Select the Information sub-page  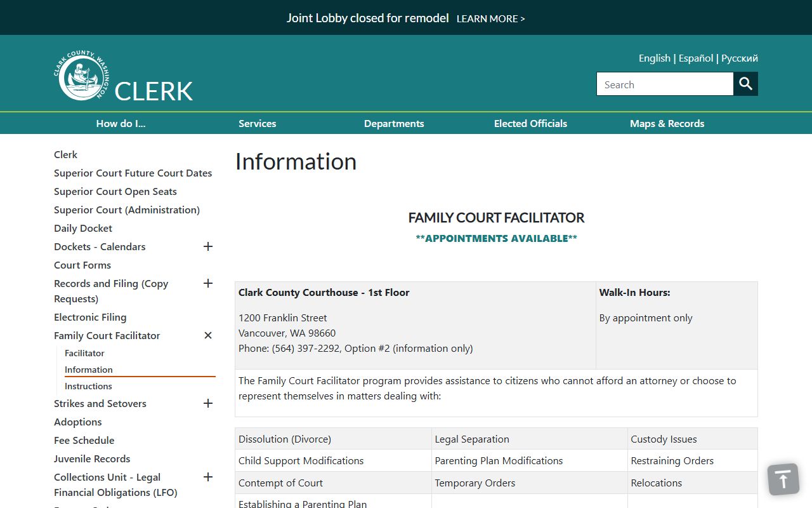89,370
